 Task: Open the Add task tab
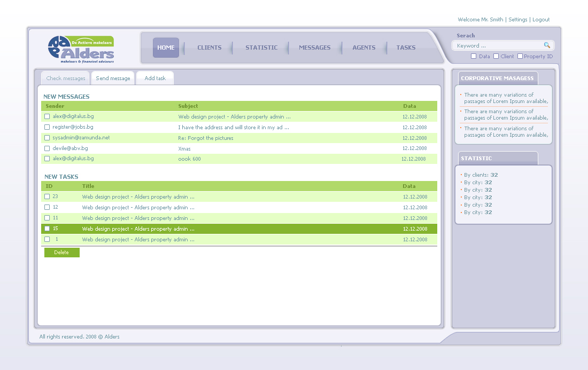tap(155, 78)
